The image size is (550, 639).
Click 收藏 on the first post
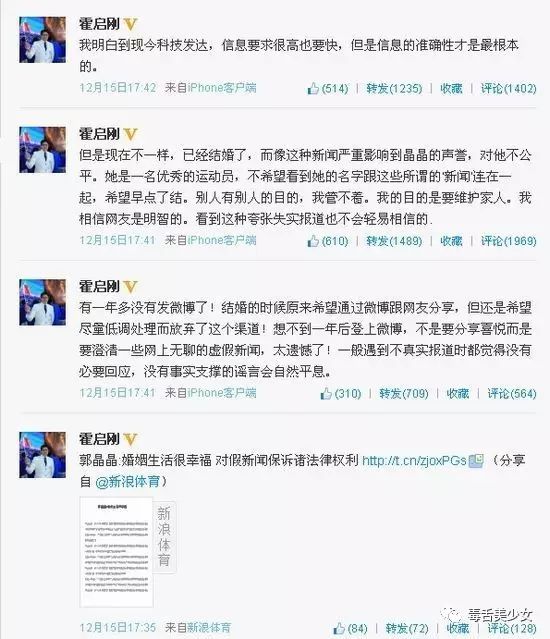[451, 88]
